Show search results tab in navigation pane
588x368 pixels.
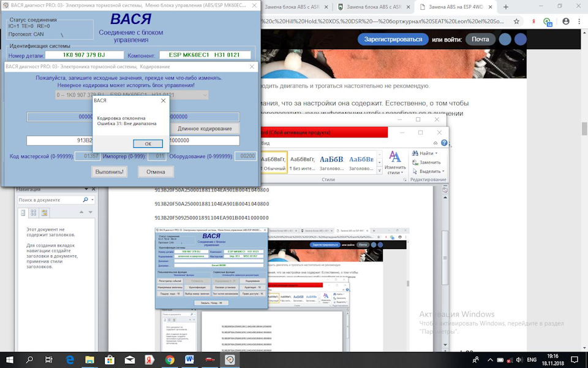44,213
